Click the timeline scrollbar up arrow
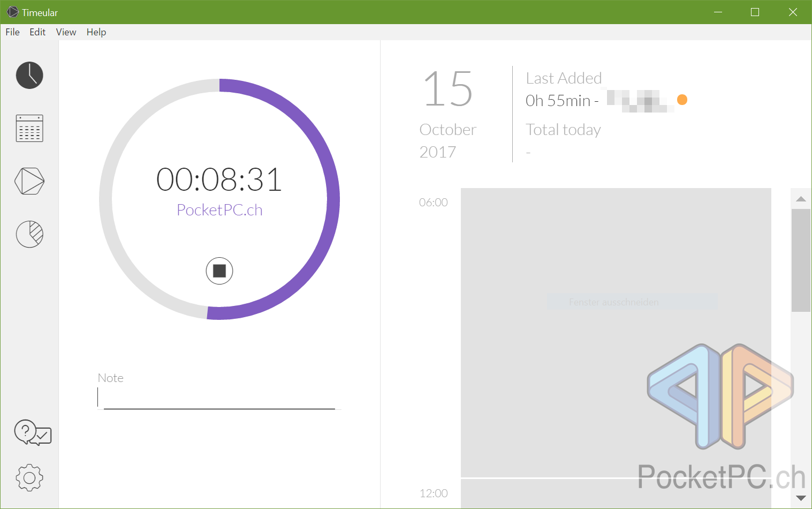 [x=801, y=199]
